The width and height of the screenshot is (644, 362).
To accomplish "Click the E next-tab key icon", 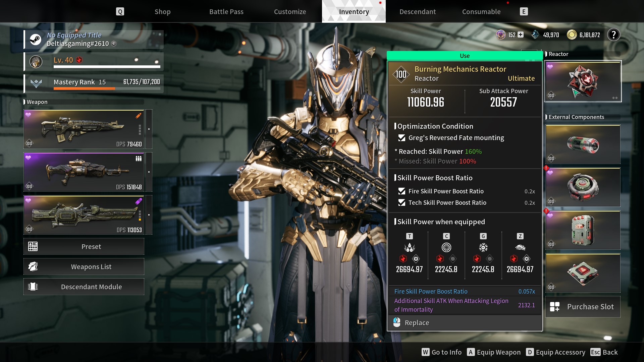I will click(524, 12).
